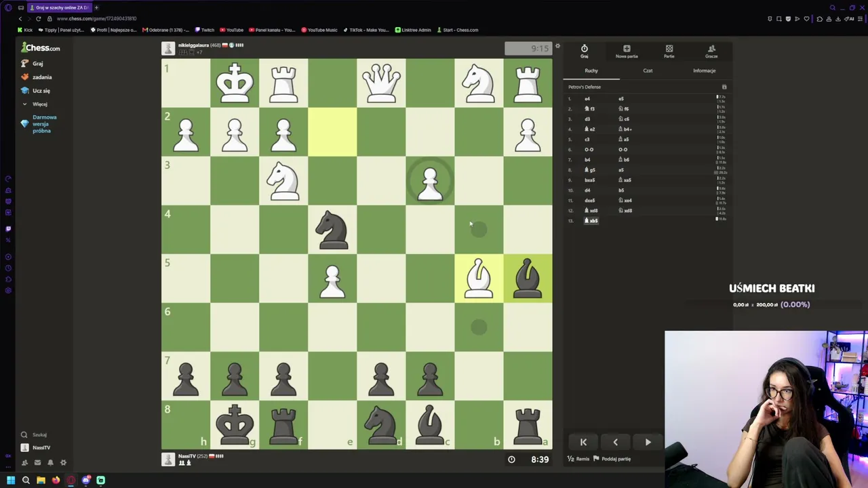Open the YouTube Music bookmark

click(x=319, y=30)
